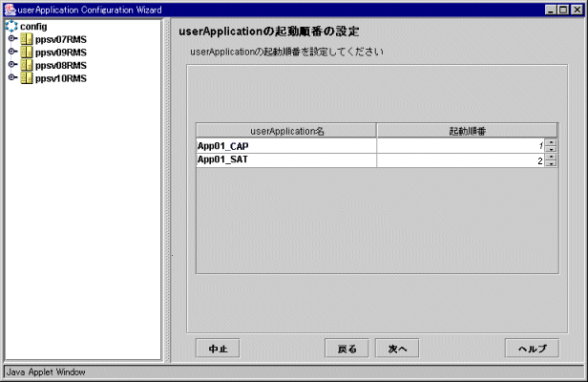The height and width of the screenshot is (382, 588).
Task: Expand the ppsv07RMS tree node
Action: [x=12, y=38]
